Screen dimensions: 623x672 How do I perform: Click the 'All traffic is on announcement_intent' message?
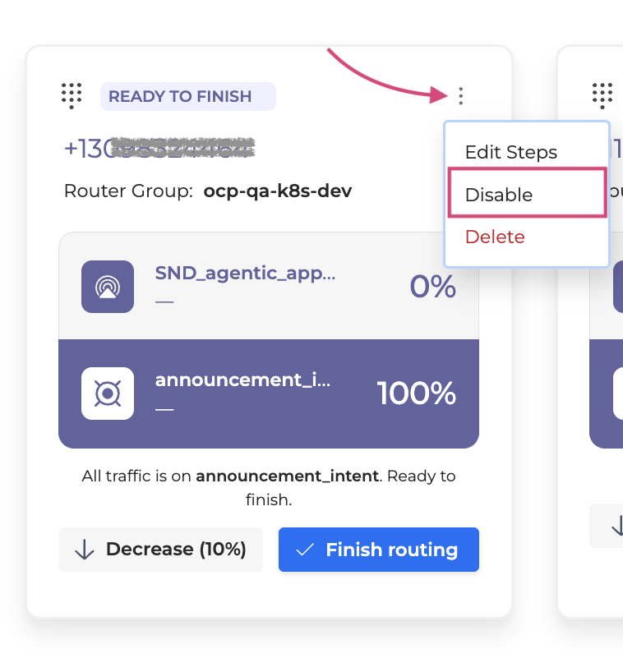click(269, 488)
